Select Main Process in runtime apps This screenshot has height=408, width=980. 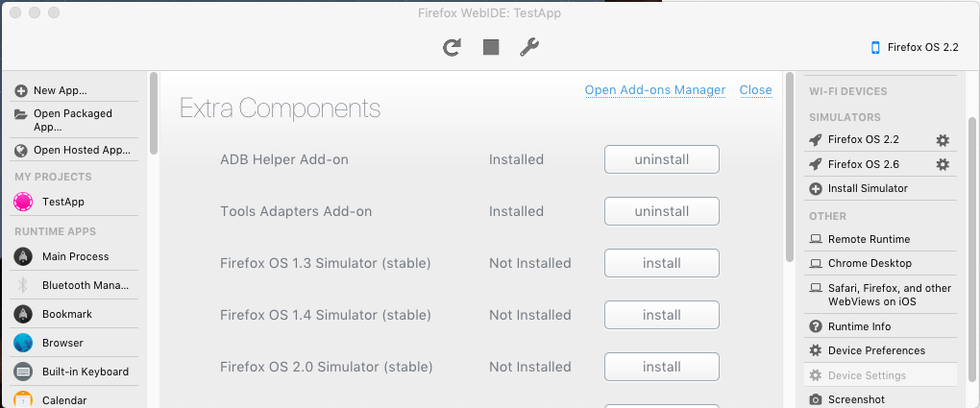click(75, 256)
